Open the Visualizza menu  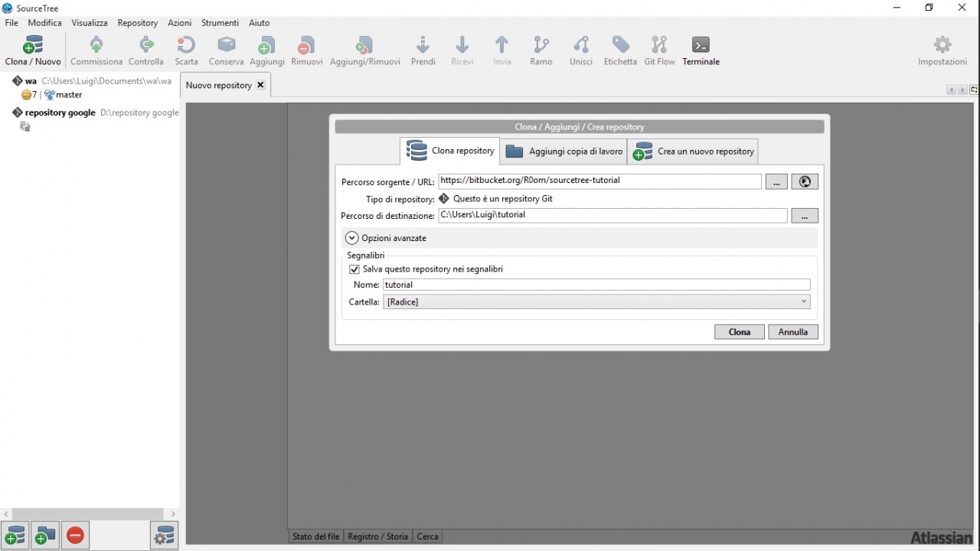click(90, 23)
